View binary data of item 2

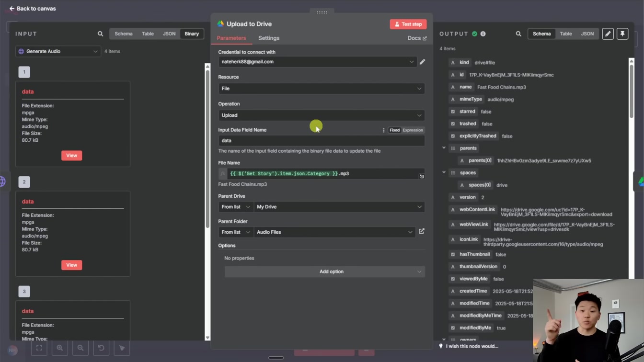[72, 265]
